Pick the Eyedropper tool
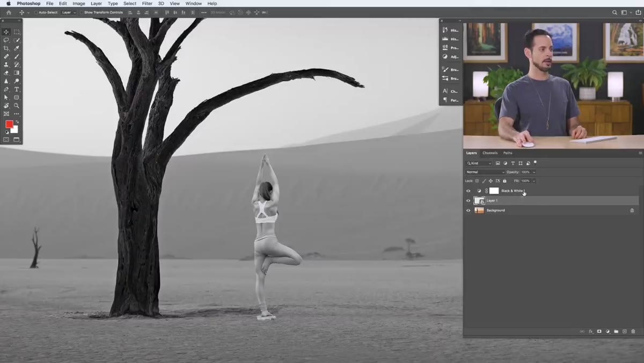The image size is (644, 363). coord(17,48)
